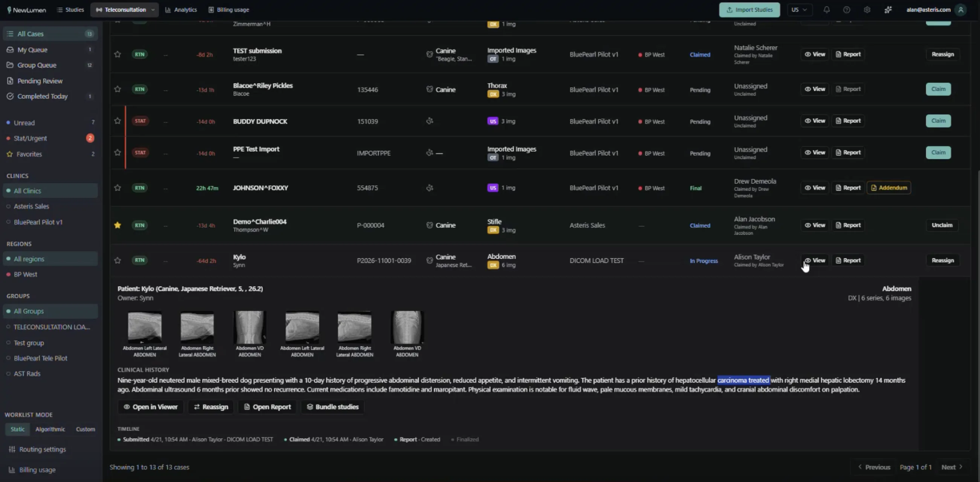Select AST Rads group filter

50,374
